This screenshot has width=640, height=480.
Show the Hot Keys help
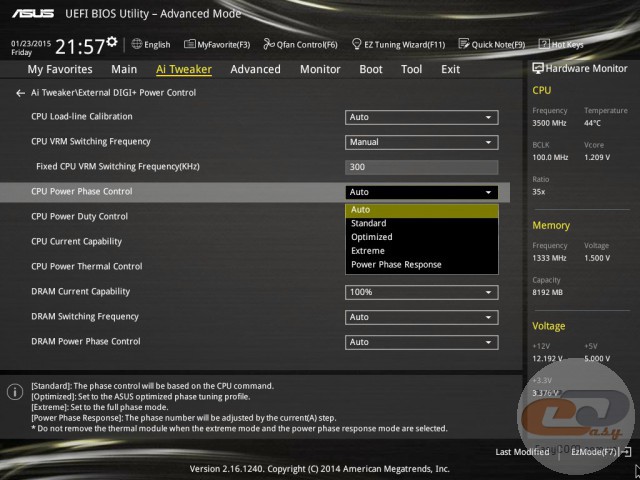[561, 44]
